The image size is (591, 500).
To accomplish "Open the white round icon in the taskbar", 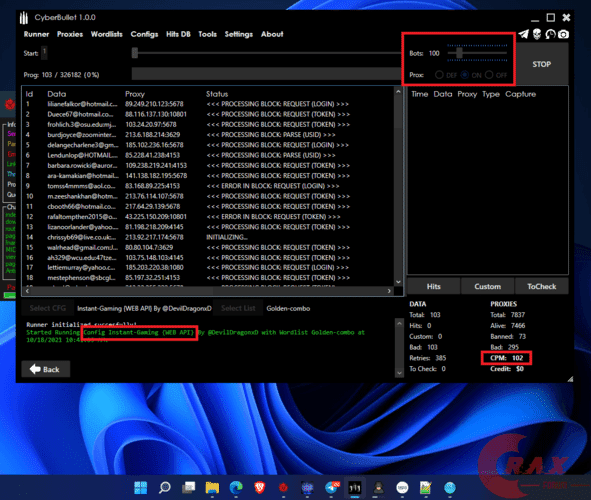I will (402, 488).
